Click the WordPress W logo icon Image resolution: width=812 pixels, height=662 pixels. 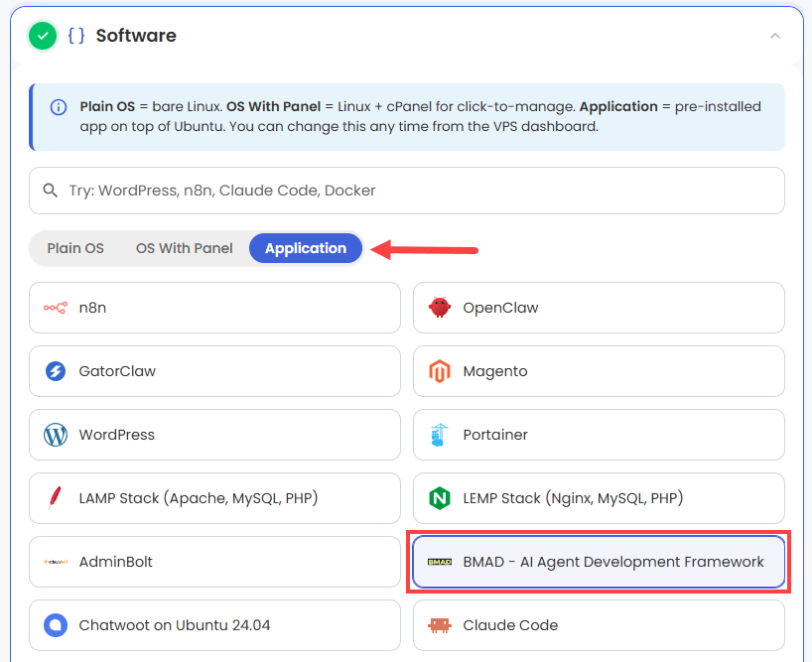coord(56,435)
